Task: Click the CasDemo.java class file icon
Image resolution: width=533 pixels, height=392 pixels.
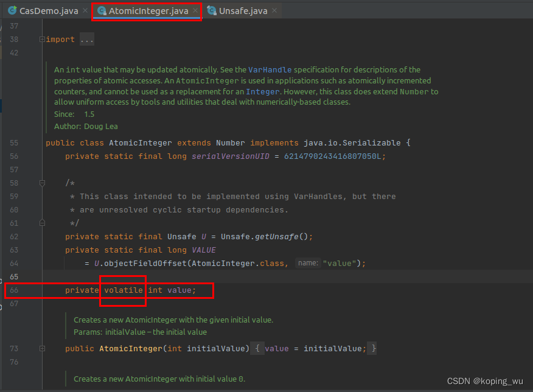Action: click(x=12, y=10)
